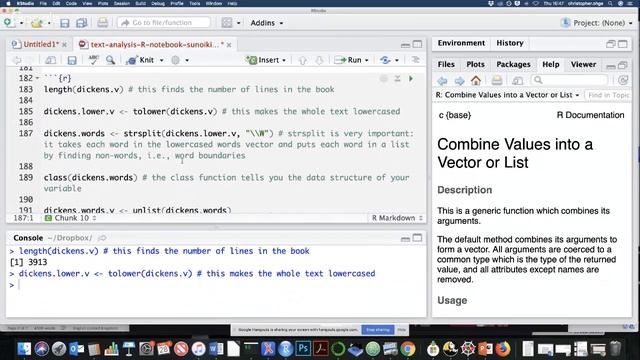Show the document in a new window
The height and width of the screenshot is (360, 640).
click(x=51, y=60)
